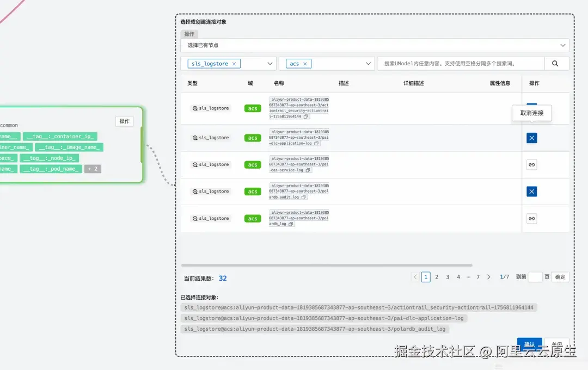Click acs domain badge in actiontrail row
Screen dimensions: 588x370
coord(253,108)
